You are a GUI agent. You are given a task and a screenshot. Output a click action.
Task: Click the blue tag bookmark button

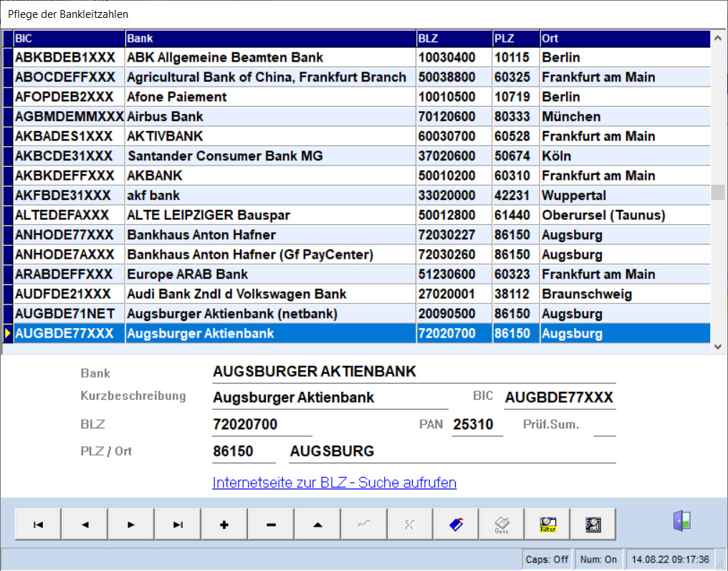456,524
